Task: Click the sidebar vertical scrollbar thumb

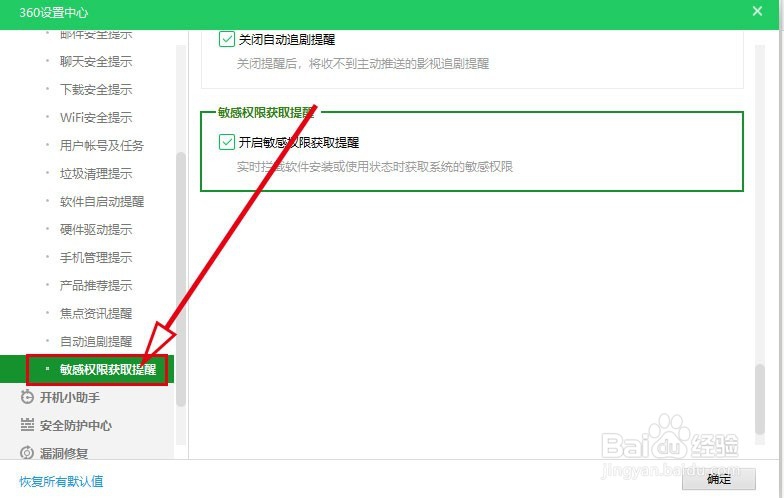Action: tap(180, 279)
